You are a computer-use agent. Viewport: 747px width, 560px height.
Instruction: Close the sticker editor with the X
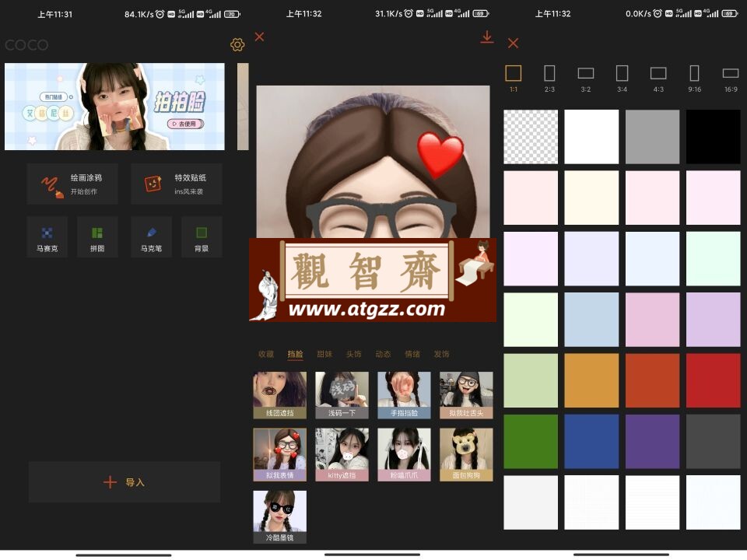(x=259, y=37)
